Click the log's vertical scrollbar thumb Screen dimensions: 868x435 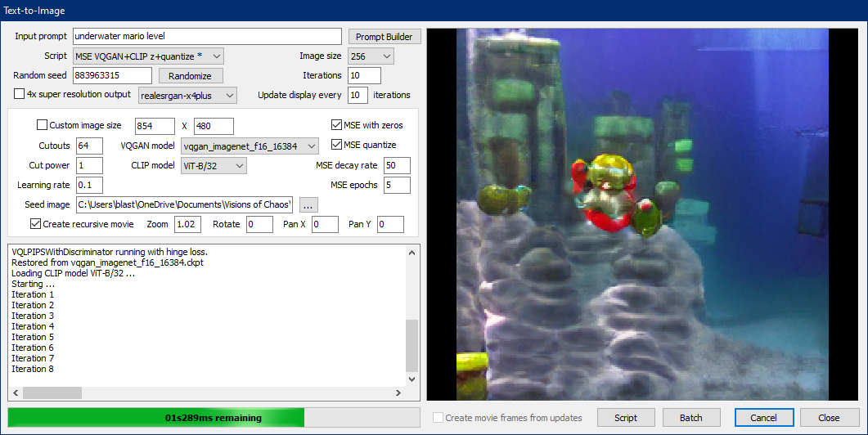coord(412,345)
